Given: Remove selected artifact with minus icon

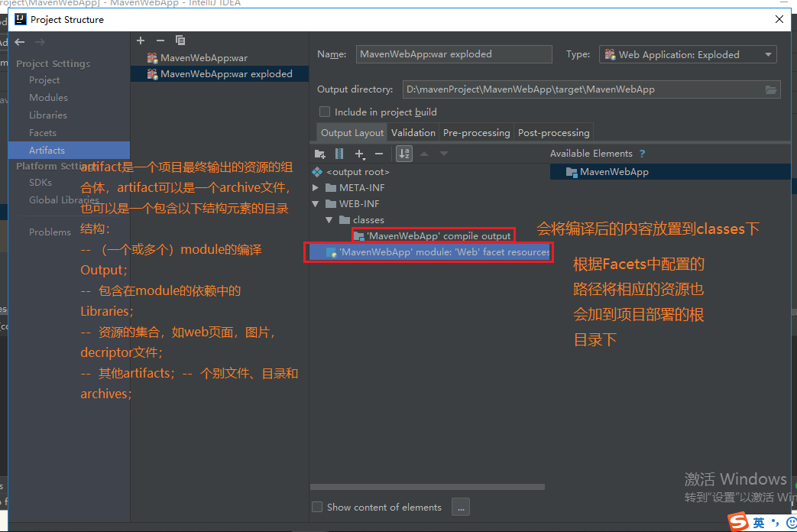Looking at the screenshot, I should click(x=160, y=41).
